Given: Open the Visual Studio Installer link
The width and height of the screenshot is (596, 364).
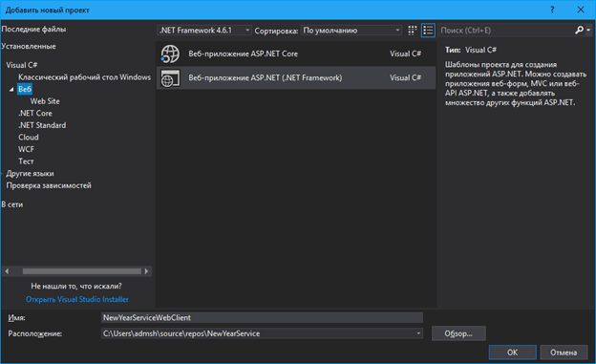Looking at the screenshot, I should (x=77, y=299).
